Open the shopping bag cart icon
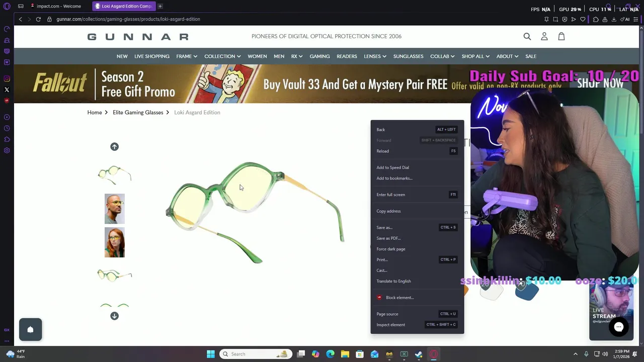This screenshot has width=644, height=362. (x=561, y=36)
